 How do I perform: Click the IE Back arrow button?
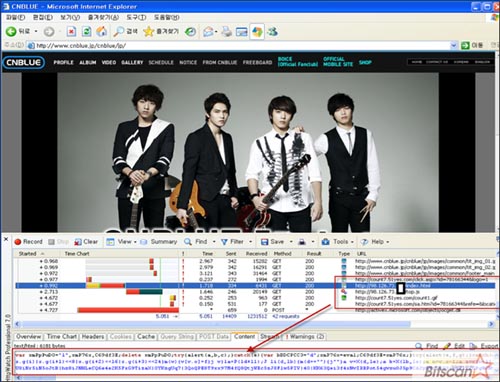click(x=11, y=32)
